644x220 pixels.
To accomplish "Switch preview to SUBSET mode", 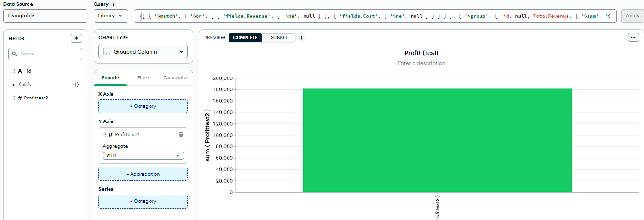I will [279, 38].
